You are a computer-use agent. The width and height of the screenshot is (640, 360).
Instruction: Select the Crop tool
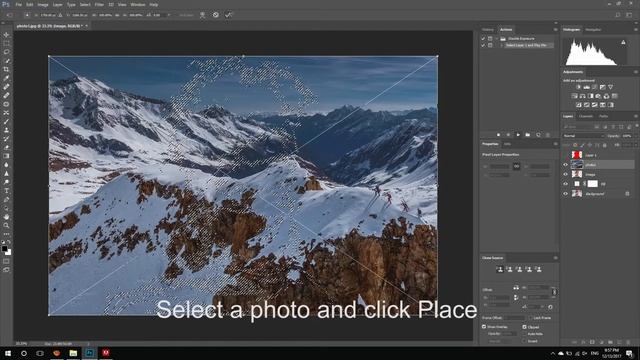6,69
